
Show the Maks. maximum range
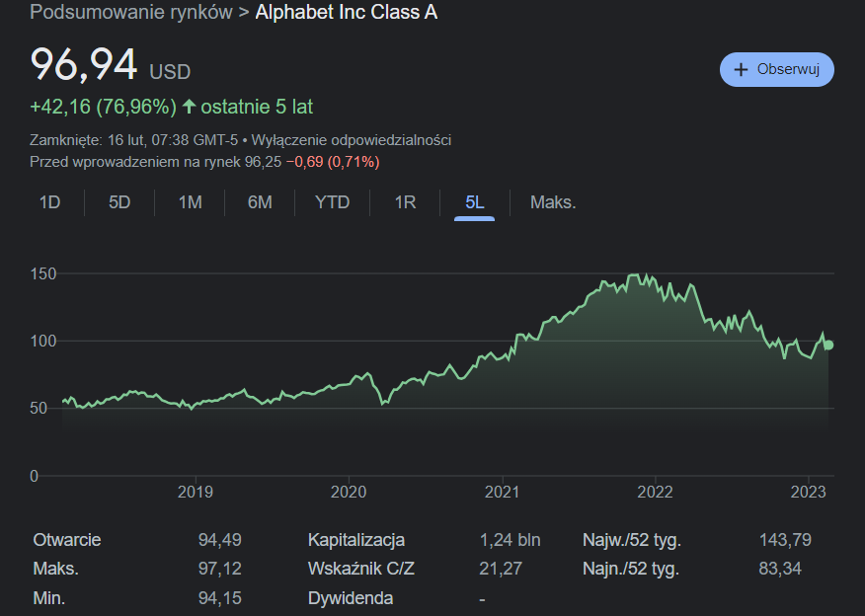[x=553, y=202]
